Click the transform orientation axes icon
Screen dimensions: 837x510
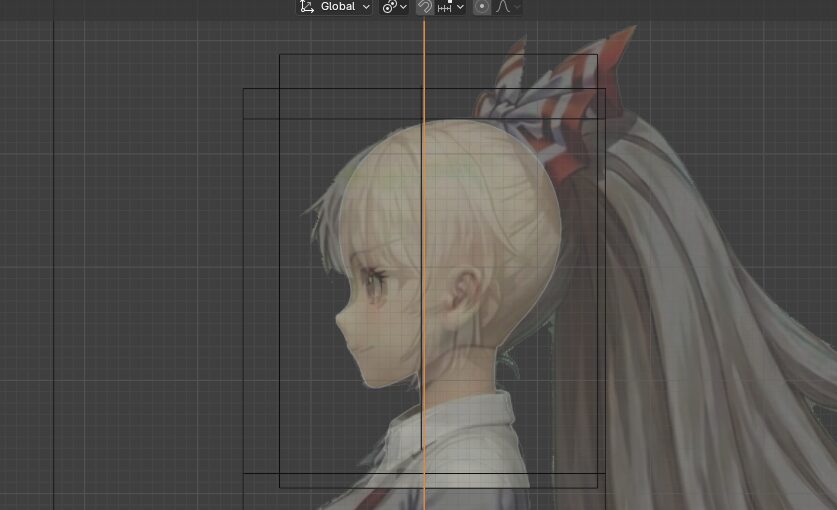pyautogui.click(x=307, y=7)
